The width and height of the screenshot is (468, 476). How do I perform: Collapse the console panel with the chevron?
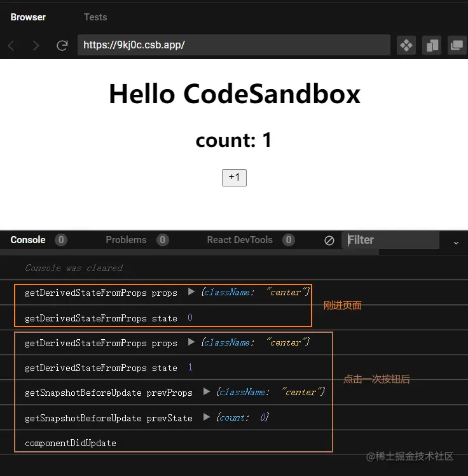pyautogui.click(x=456, y=243)
